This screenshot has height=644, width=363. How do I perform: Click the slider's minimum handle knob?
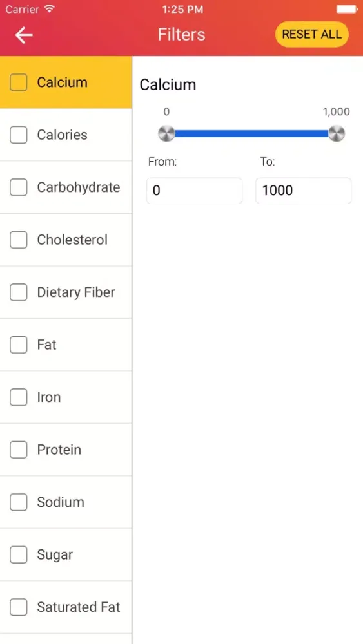point(166,133)
